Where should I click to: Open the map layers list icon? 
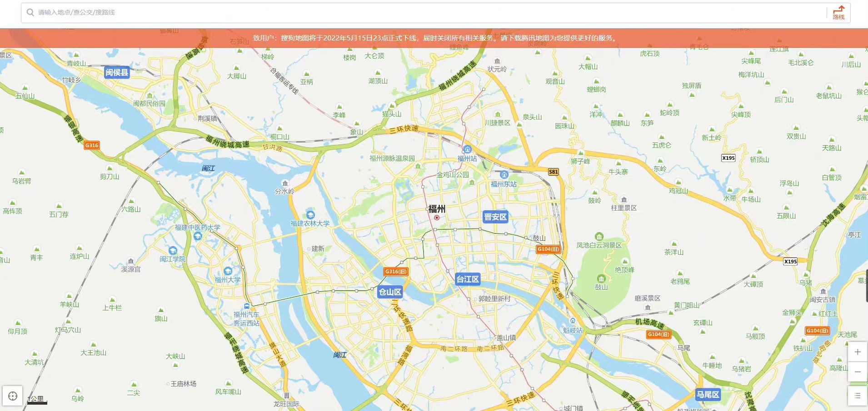coord(858,396)
